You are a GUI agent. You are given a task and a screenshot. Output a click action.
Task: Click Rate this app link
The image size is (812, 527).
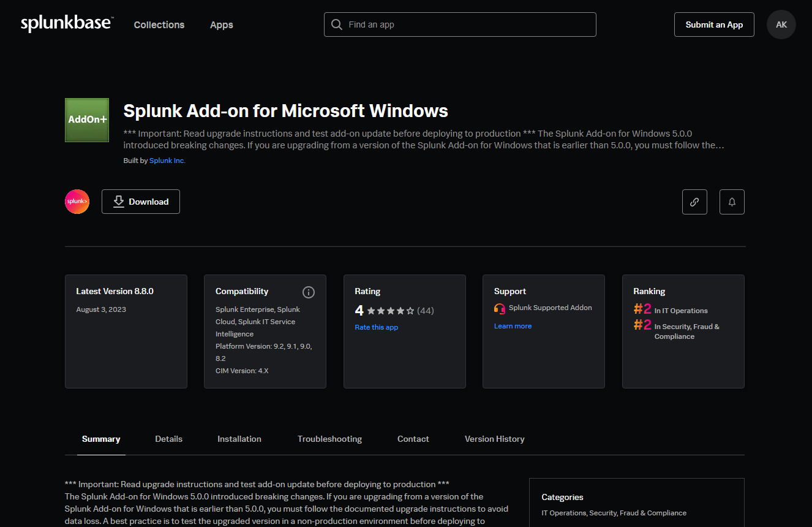click(x=376, y=327)
